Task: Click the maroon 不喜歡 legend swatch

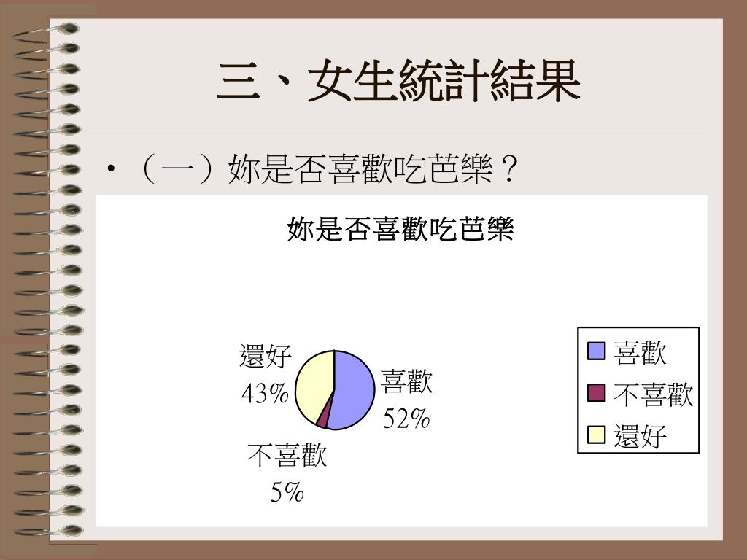Action: pyautogui.click(x=596, y=393)
